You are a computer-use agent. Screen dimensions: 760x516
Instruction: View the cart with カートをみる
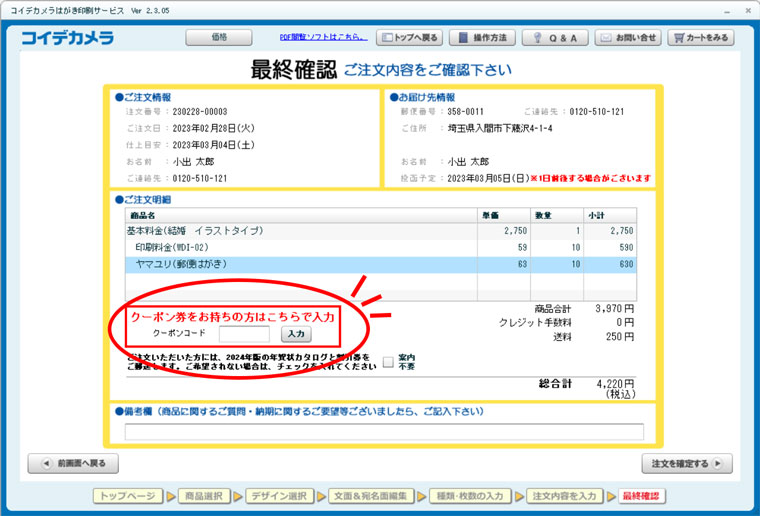702,38
